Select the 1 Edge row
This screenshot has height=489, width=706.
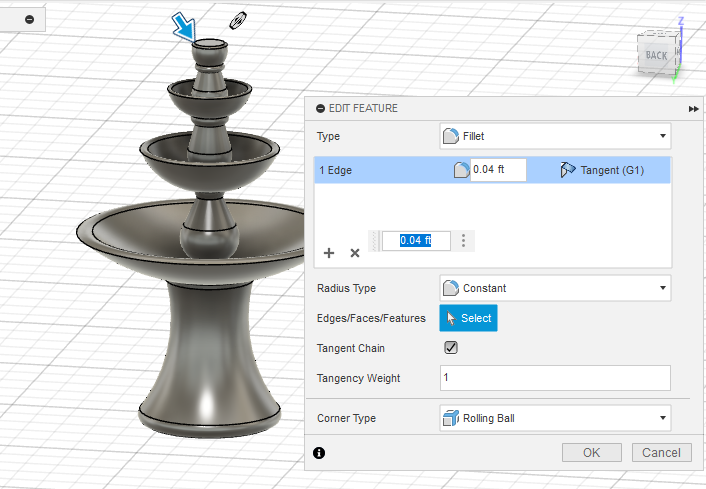click(x=492, y=170)
